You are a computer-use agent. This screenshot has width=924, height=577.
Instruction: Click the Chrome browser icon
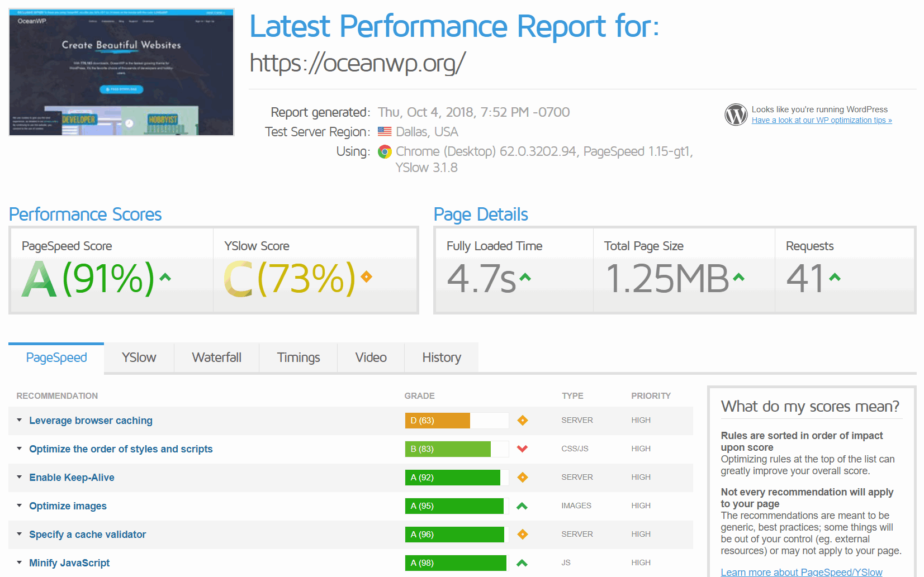[x=385, y=151]
